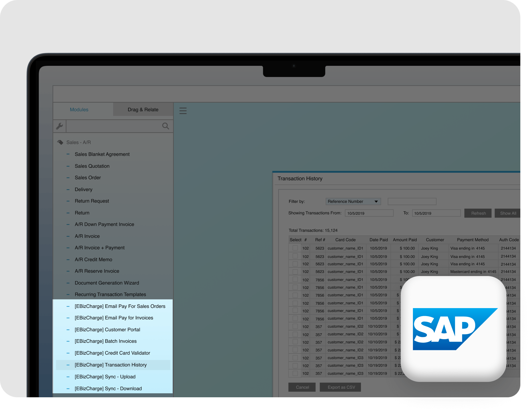
Task: Click dash icon beside A/R Credit Memo
Action: click(x=68, y=260)
